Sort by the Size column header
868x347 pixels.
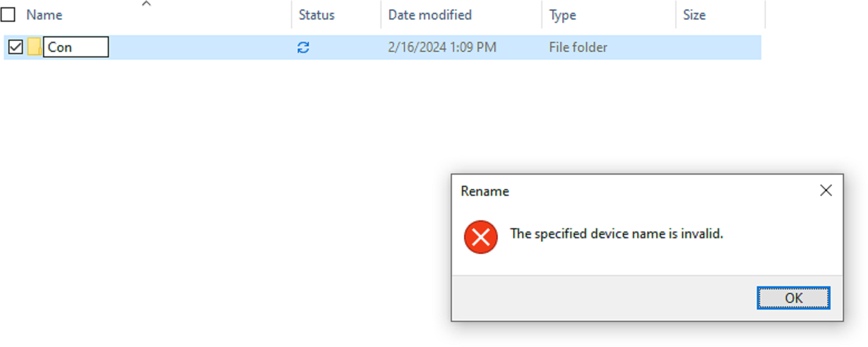694,15
